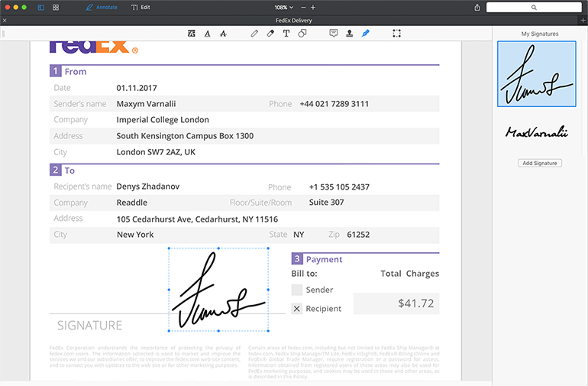Choose the MaxVarnalii signature thumbnail
The height and width of the screenshot is (386, 588).
point(537,132)
